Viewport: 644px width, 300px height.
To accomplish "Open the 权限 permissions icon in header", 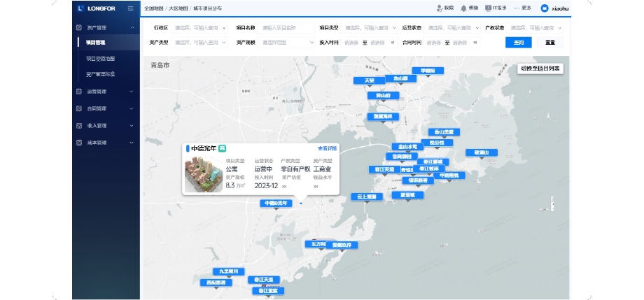I will 440,8.
